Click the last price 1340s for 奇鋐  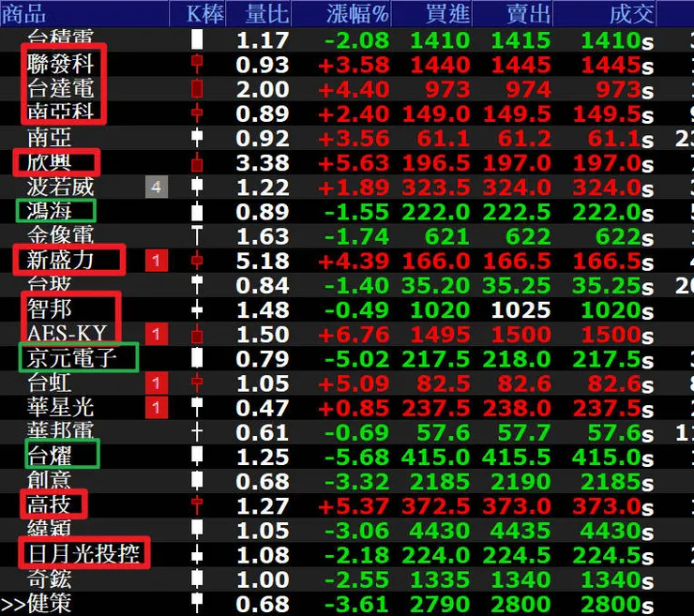(x=617, y=579)
